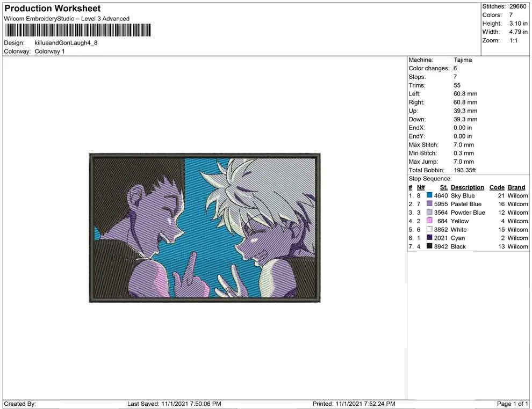The width and height of the screenshot is (532, 409).
Task: Click 'Wilcom EmbroideryStudio – Level 3 Advanced' text
Action: [67, 19]
